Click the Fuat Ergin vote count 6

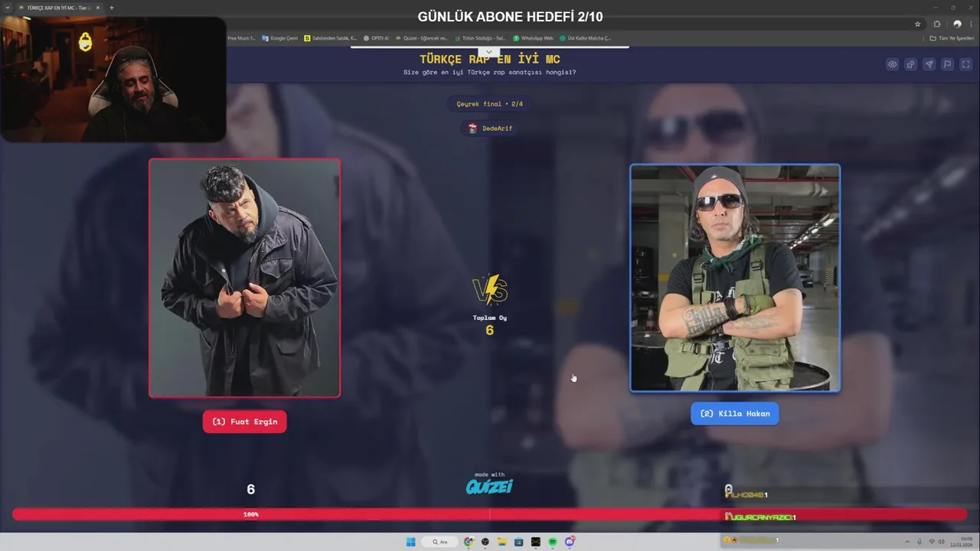(250, 490)
